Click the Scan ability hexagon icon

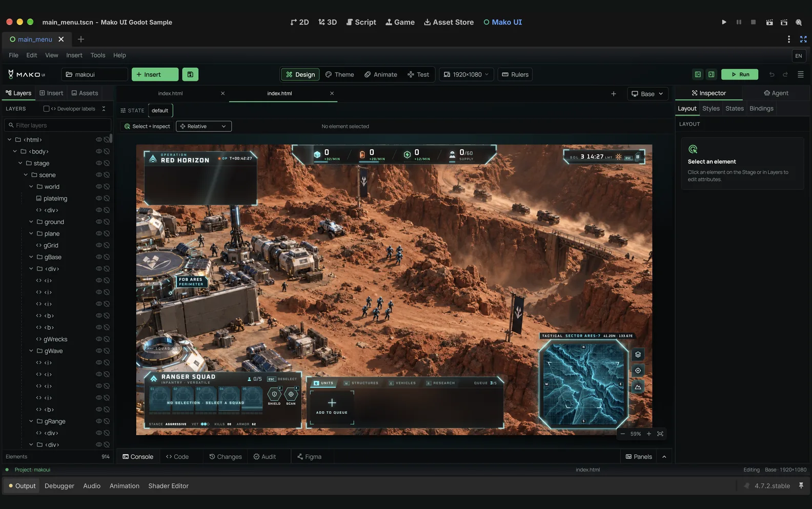click(291, 394)
